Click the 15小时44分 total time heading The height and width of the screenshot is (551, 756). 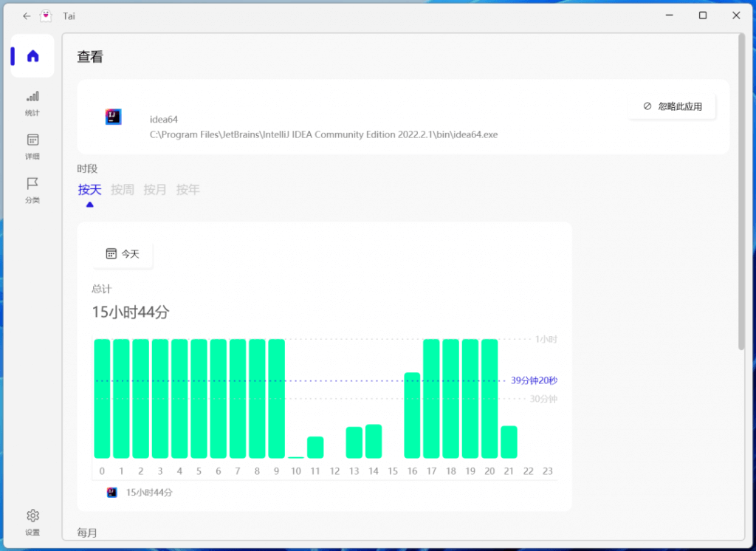pos(131,312)
